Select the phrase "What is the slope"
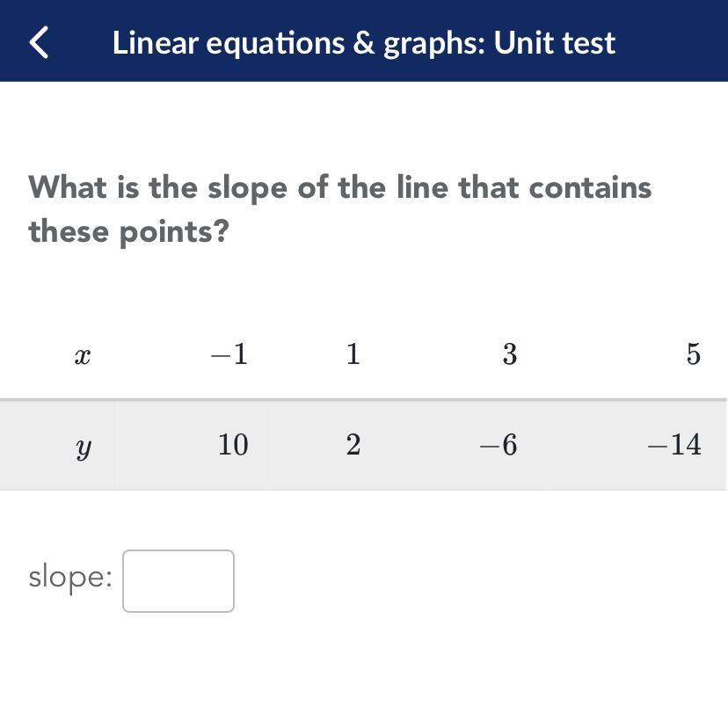728x728 pixels. 158,189
